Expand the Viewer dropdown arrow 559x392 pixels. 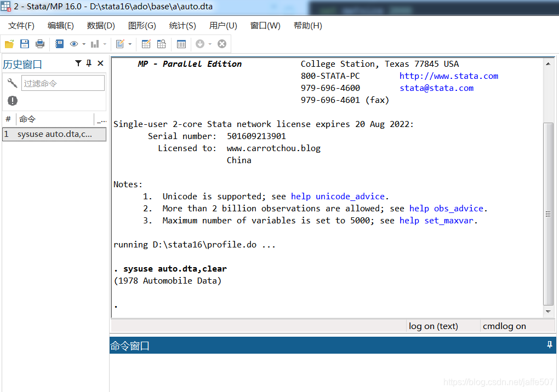click(x=84, y=44)
